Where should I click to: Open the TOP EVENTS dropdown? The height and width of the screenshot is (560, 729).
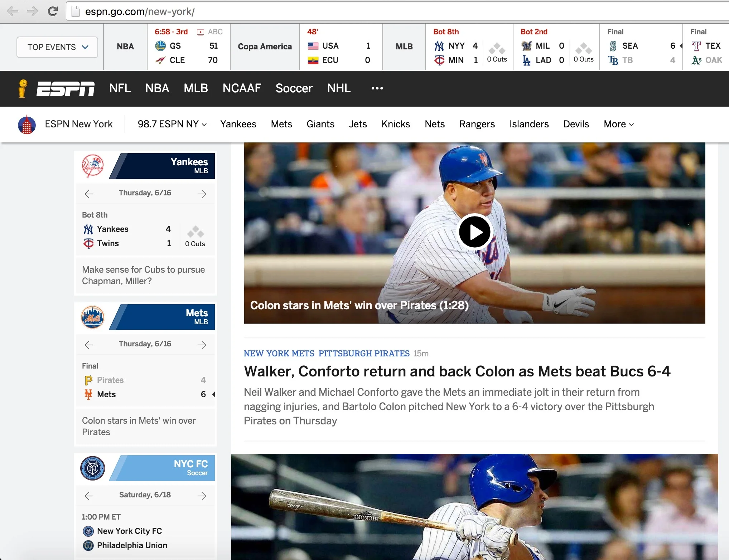[x=57, y=47]
